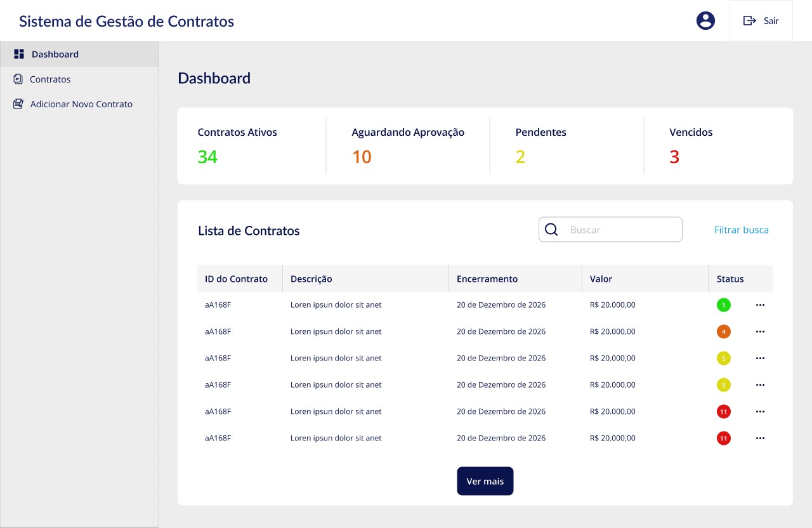812x528 pixels.
Task: Select the Dashboard grid icon in sidebar
Action: 19,54
